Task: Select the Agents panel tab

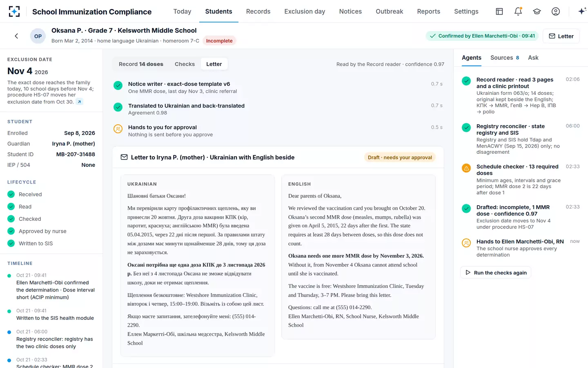Action: click(472, 58)
